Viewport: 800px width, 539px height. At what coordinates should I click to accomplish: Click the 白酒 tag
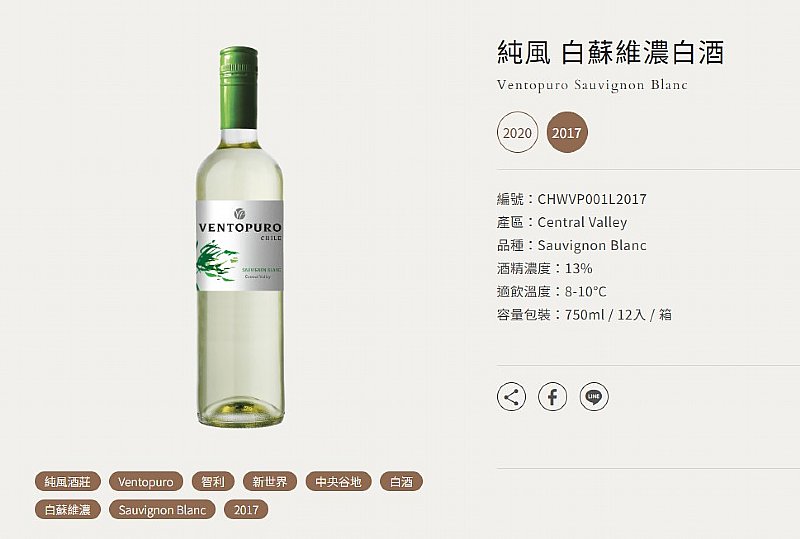(x=402, y=481)
